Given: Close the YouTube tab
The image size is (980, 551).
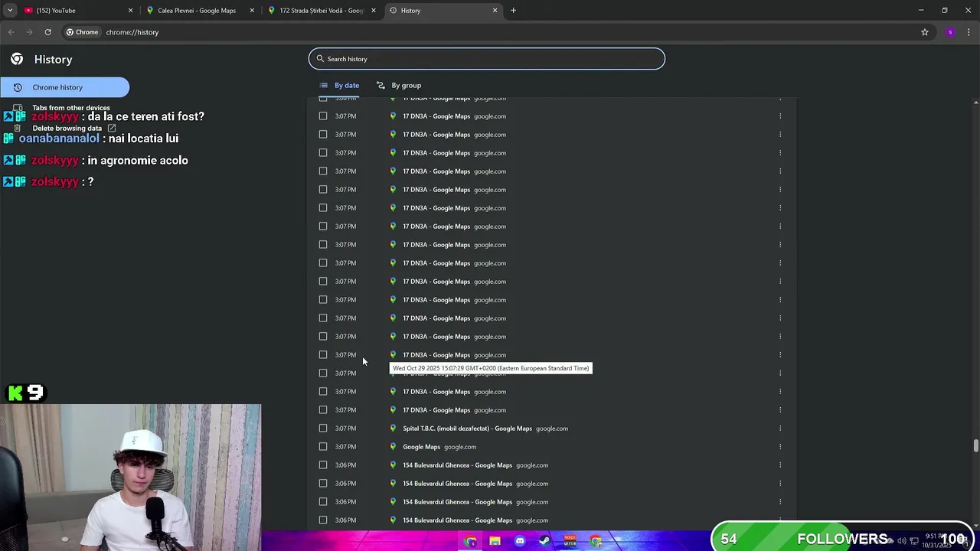Looking at the screenshot, I should coord(130,11).
